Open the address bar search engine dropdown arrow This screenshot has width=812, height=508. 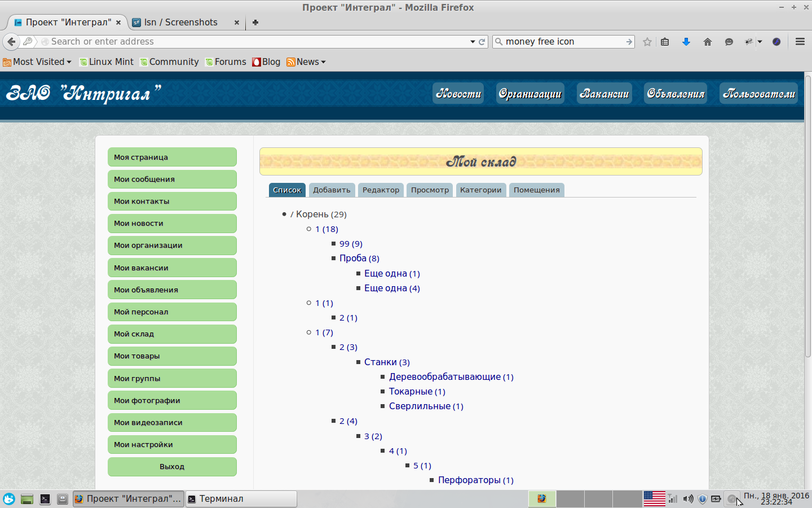473,41
